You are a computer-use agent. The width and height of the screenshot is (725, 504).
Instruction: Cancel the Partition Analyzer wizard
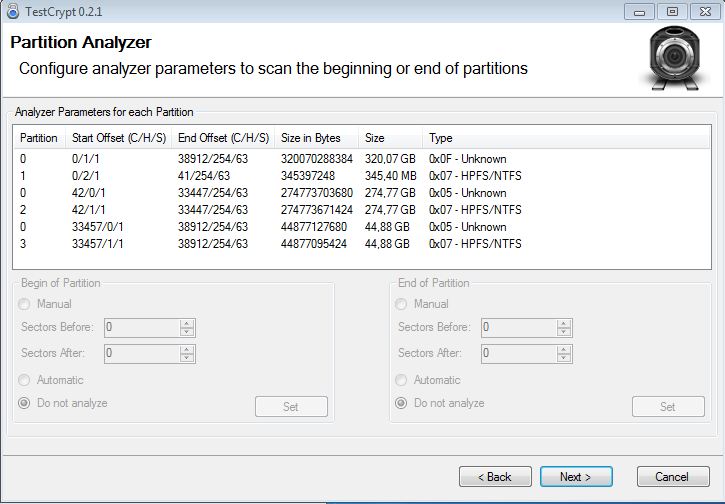pyautogui.click(x=673, y=477)
